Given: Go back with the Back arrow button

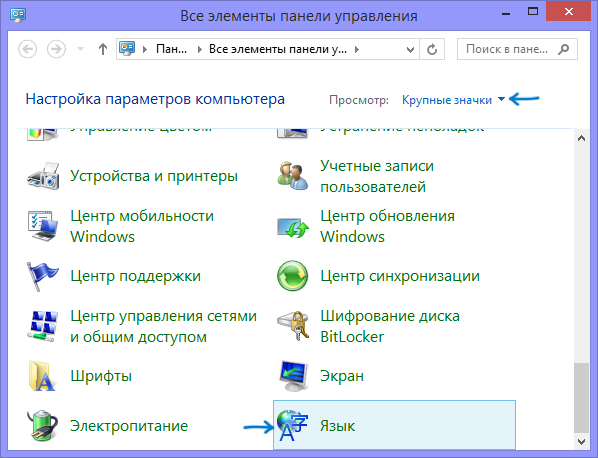Looking at the screenshot, I should (x=27, y=49).
